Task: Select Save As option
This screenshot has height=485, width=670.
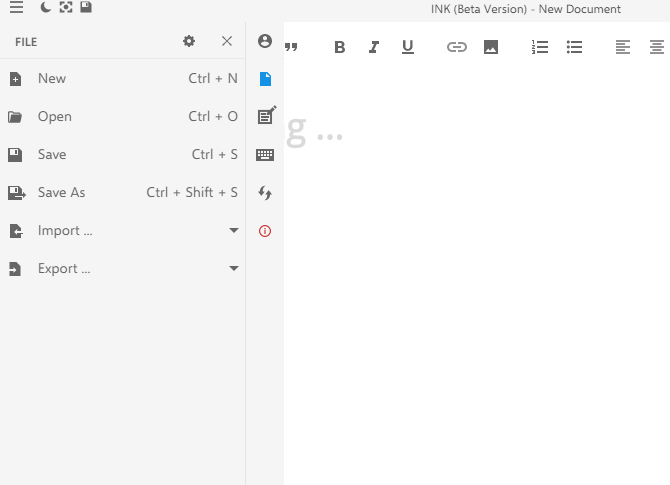Action: pos(123,193)
